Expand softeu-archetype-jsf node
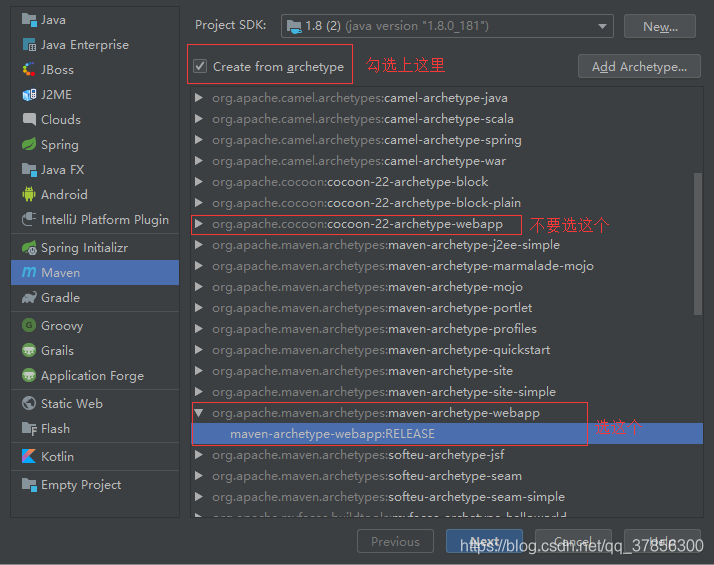The image size is (714, 565). [x=199, y=454]
